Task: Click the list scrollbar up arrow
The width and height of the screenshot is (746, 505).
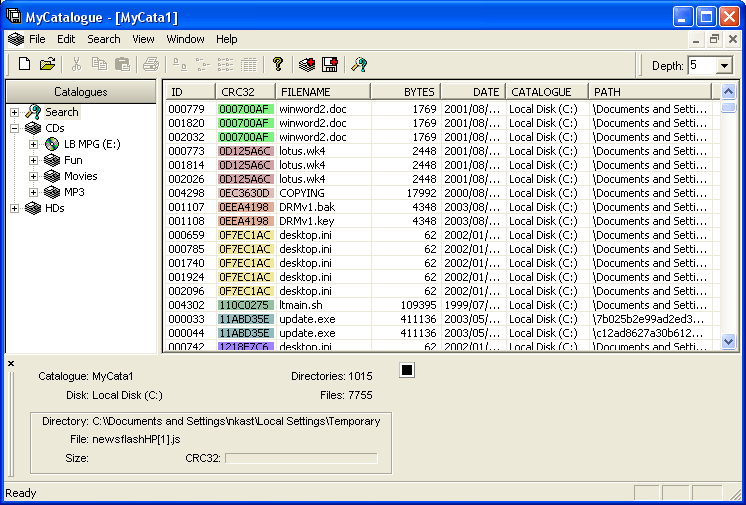Action: point(728,91)
